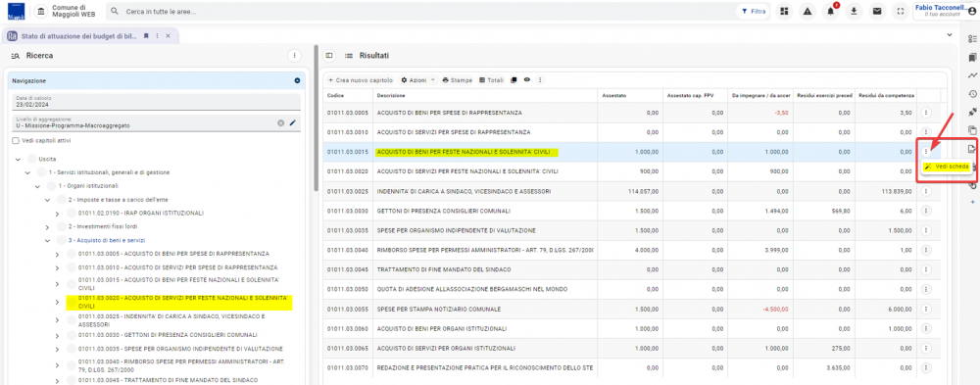Screen dimensions: 980x385
Task: Open row menu for GETTONI DI PRESENZA row
Action: point(926,211)
